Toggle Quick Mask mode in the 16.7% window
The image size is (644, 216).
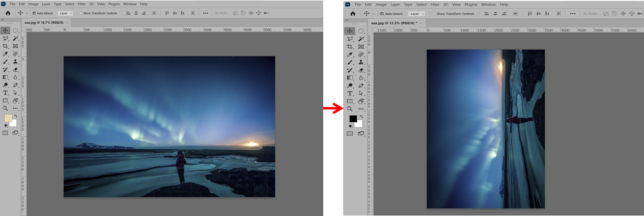point(5,133)
